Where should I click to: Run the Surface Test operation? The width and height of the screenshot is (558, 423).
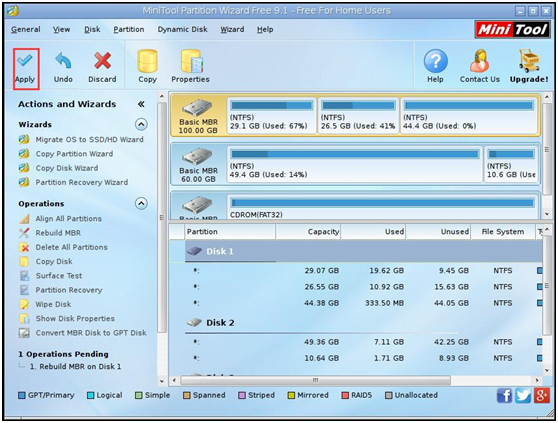point(51,275)
